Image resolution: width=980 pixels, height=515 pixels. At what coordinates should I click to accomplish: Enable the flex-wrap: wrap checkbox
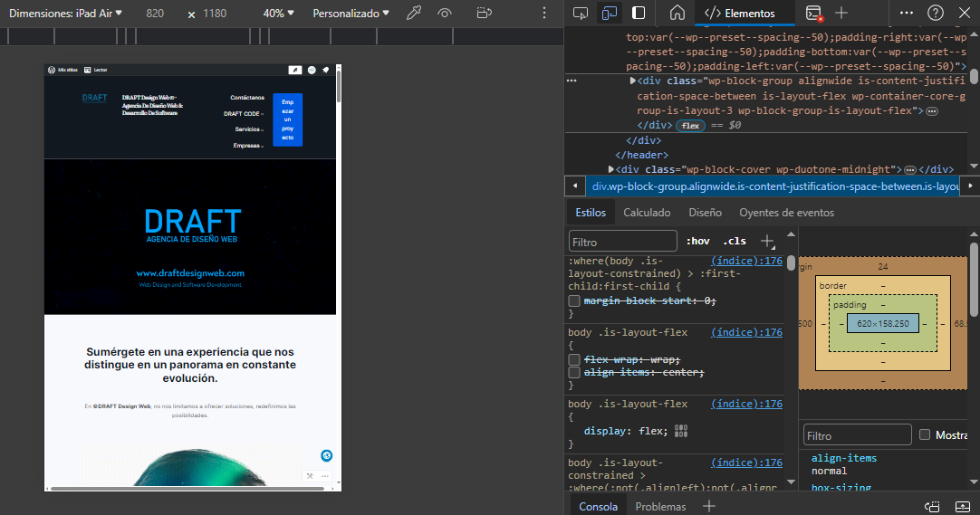574,359
